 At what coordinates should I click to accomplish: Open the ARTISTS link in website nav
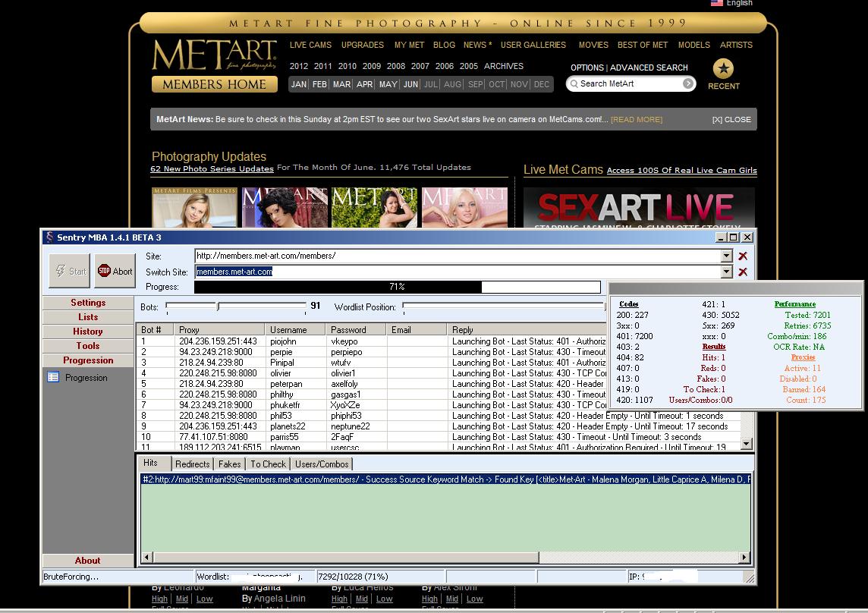pyautogui.click(x=736, y=45)
